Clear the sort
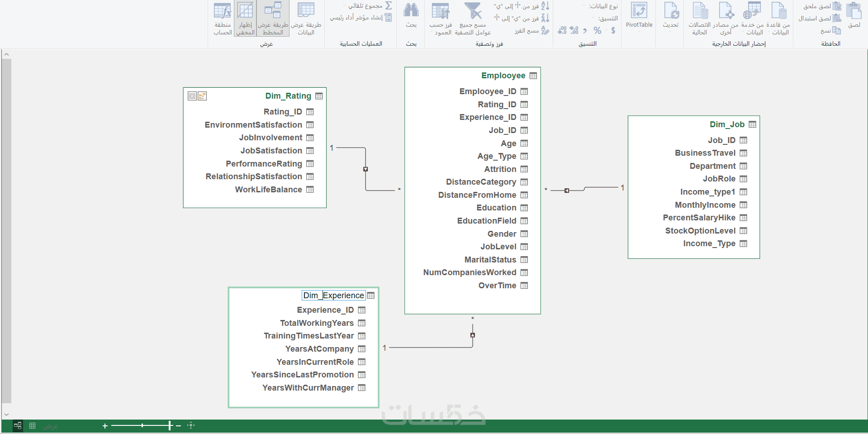868x434 pixels. 532,31
